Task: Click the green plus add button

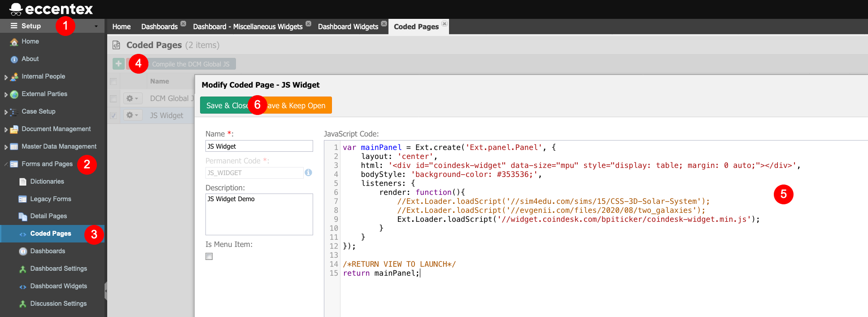Action: click(118, 64)
